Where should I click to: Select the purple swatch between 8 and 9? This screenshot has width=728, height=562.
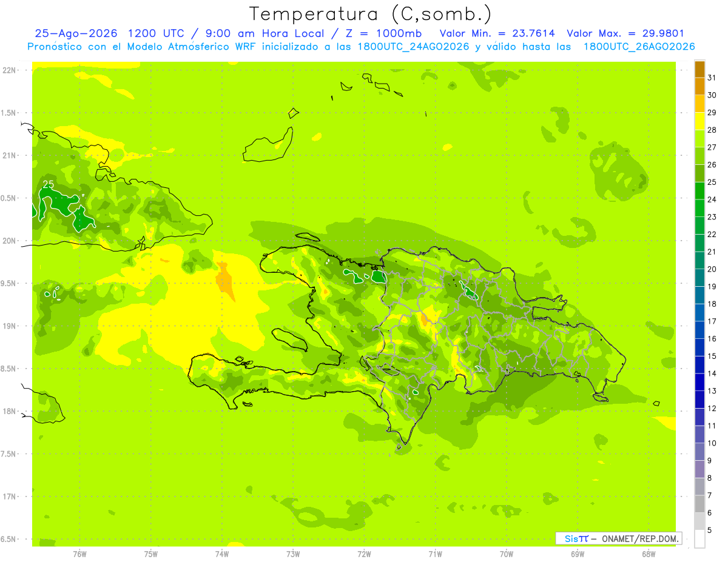[x=699, y=469]
